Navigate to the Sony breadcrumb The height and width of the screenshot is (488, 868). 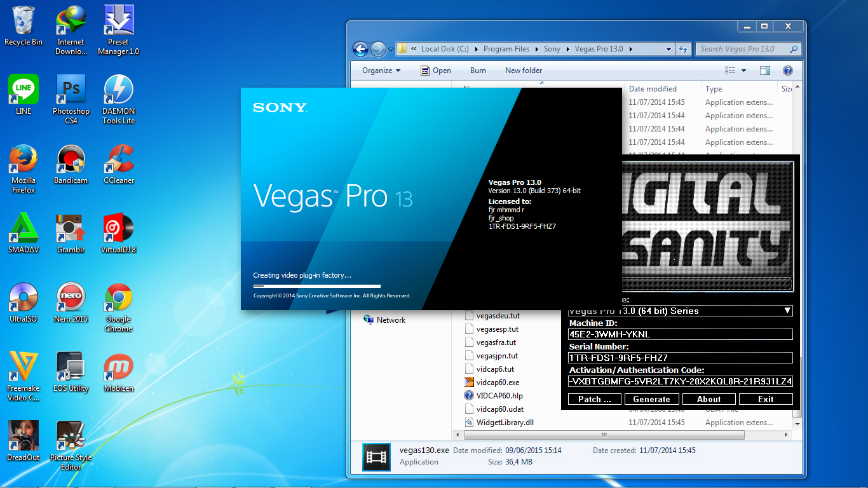(552, 49)
